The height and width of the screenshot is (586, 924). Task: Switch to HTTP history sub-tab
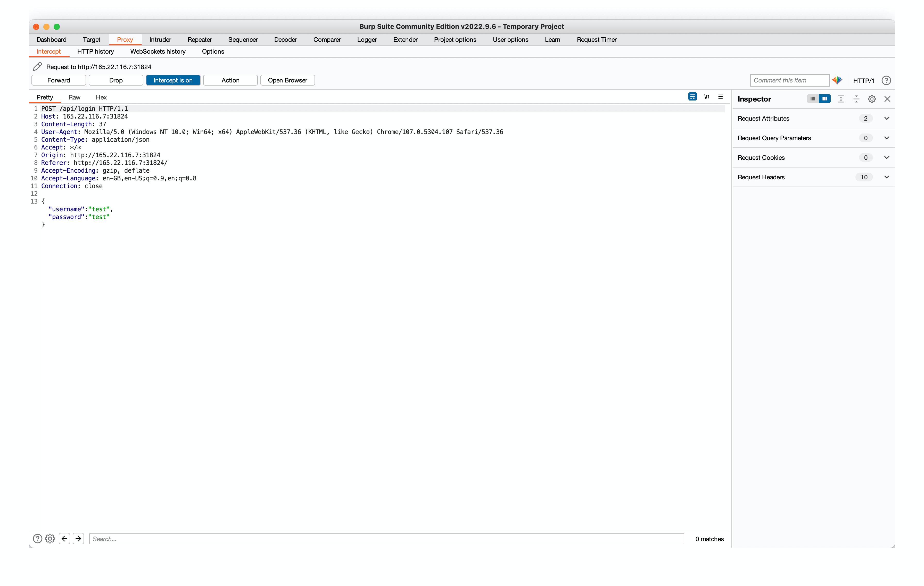[96, 51]
